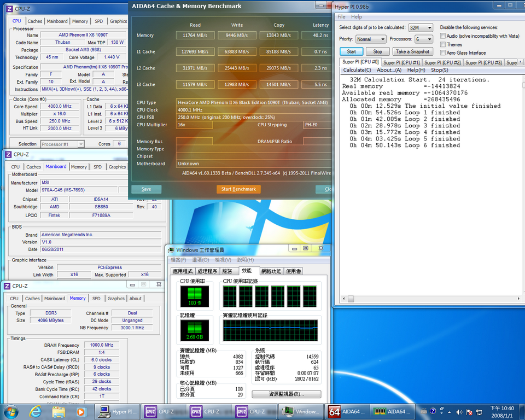Open Hyper PI File menu
This screenshot has height=420, width=525.
click(341, 17)
